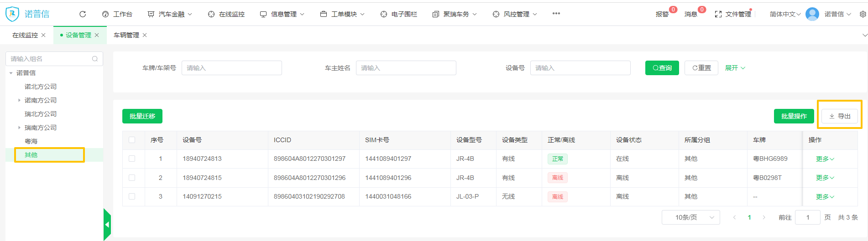Open the 10条/页 page size dropdown

point(690,217)
